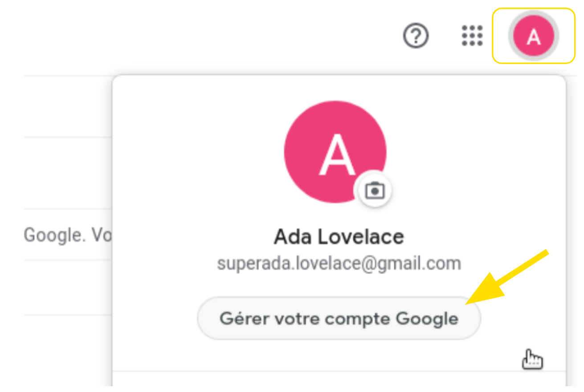This screenshot has width=584, height=392.
Task: Select the large pink profile picture
Action: click(335, 152)
